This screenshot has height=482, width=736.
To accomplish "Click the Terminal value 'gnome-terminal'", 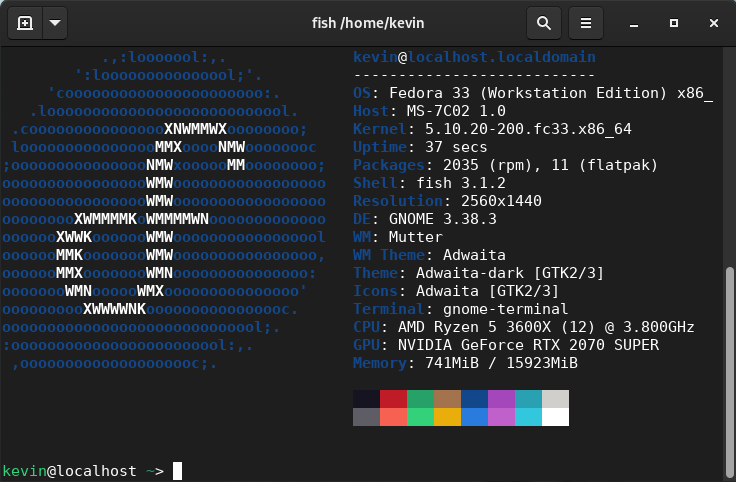I will [x=506, y=309].
